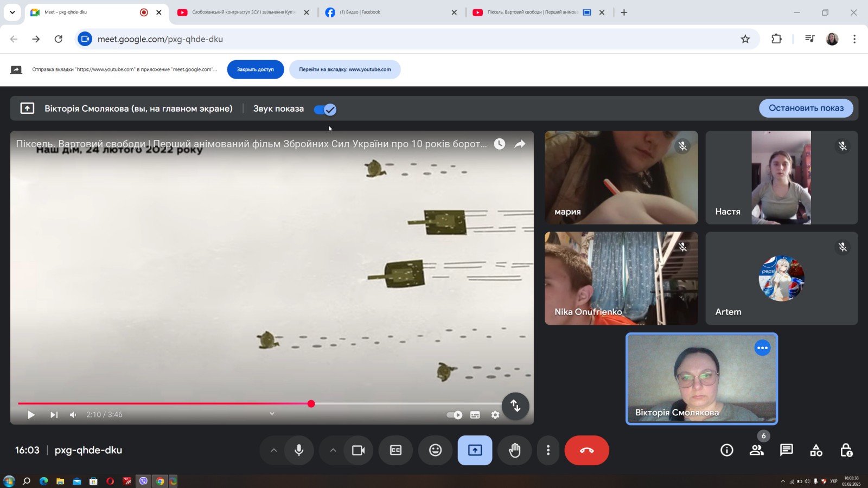
Task: Click the video Share arrow icon
Action: (520, 144)
